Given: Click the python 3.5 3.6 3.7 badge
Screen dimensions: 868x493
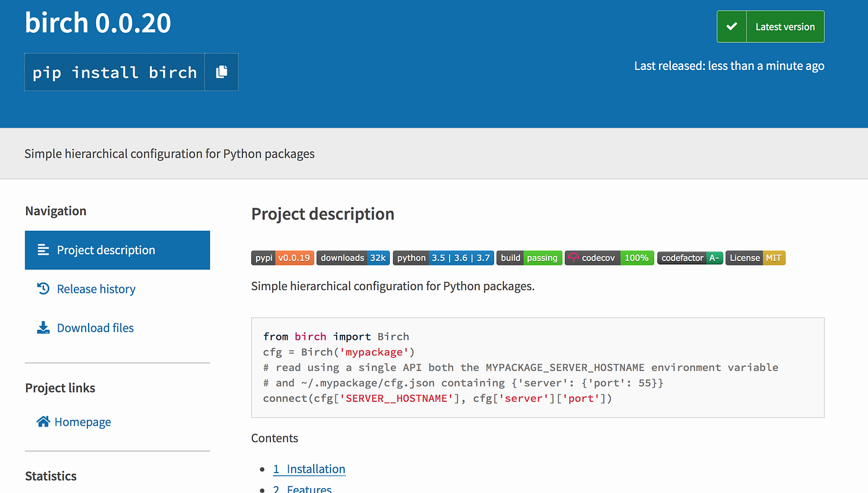Looking at the screenshot, I should 443,258.
